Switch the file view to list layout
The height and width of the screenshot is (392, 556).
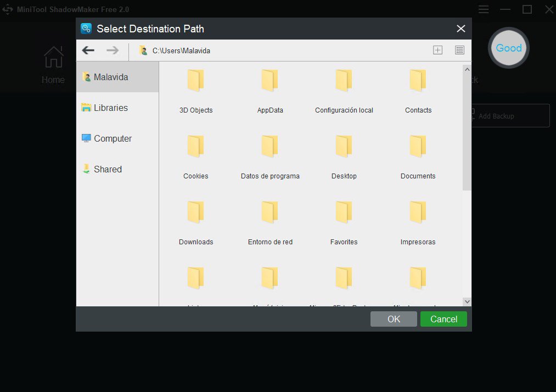pyautogui.click(x=460, y=51)
